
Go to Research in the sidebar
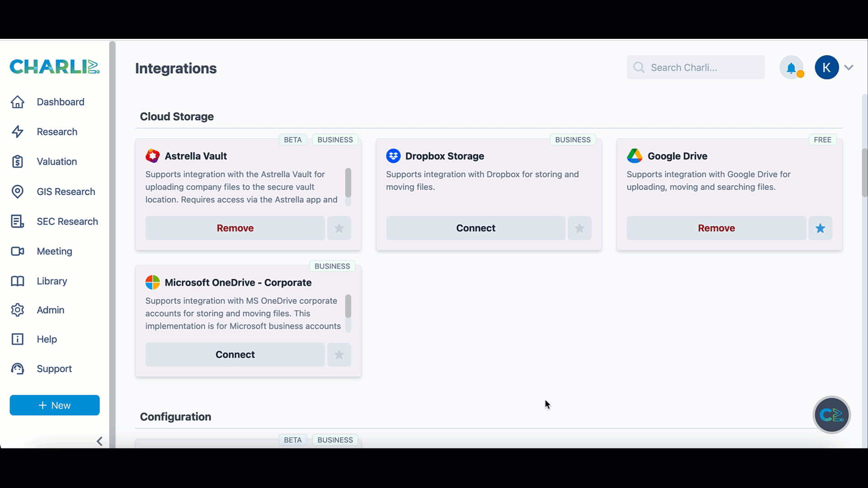pyautogui.click(x=57, y=132)
